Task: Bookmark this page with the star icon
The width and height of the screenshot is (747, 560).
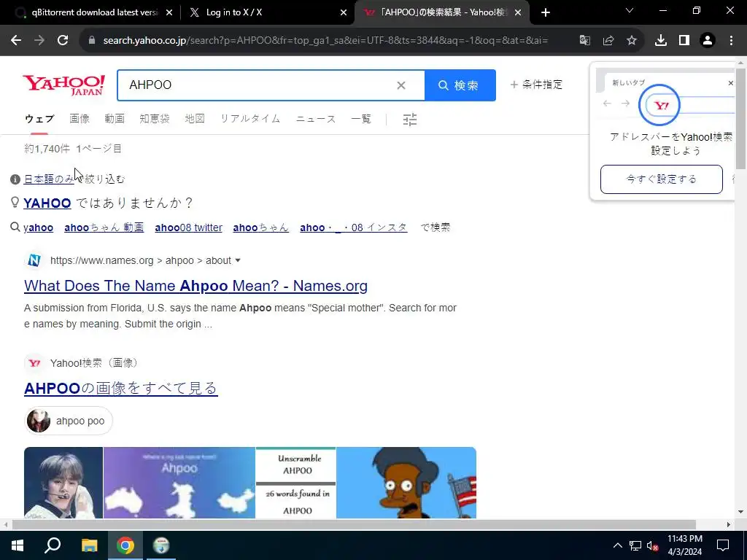Action: point(631,41)
